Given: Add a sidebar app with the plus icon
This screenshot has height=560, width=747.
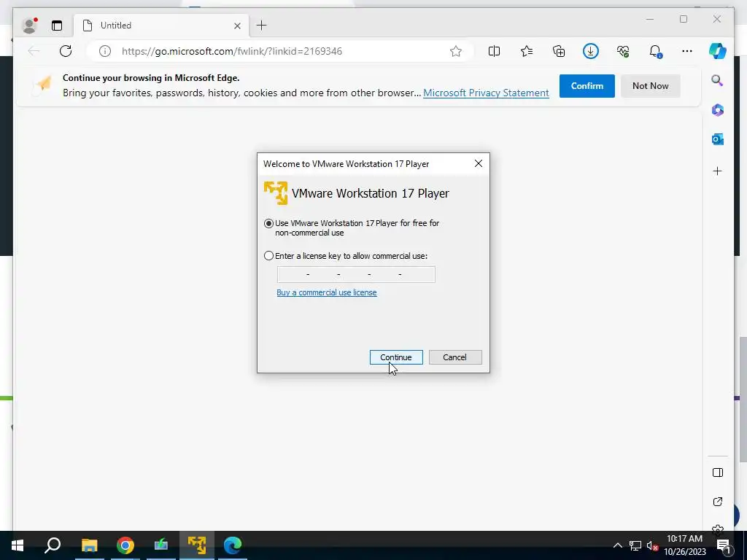Looking at the screenshot, I should pyautogui.click(x=718, y=171).
